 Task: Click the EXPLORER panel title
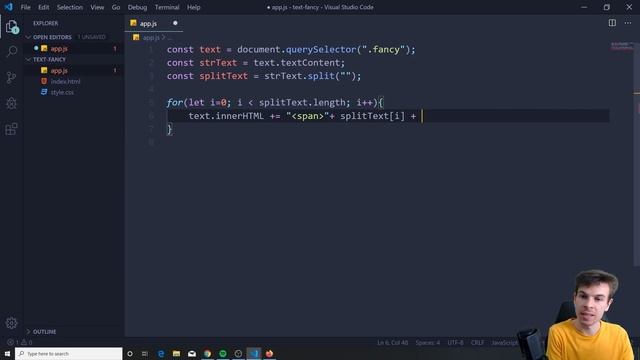pos(46,23)
